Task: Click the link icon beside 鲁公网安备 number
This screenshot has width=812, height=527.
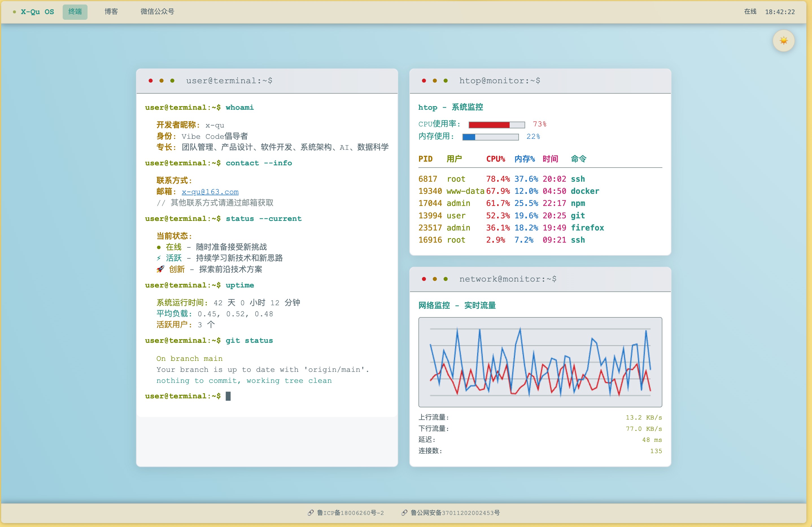Action: pos(404,513)
